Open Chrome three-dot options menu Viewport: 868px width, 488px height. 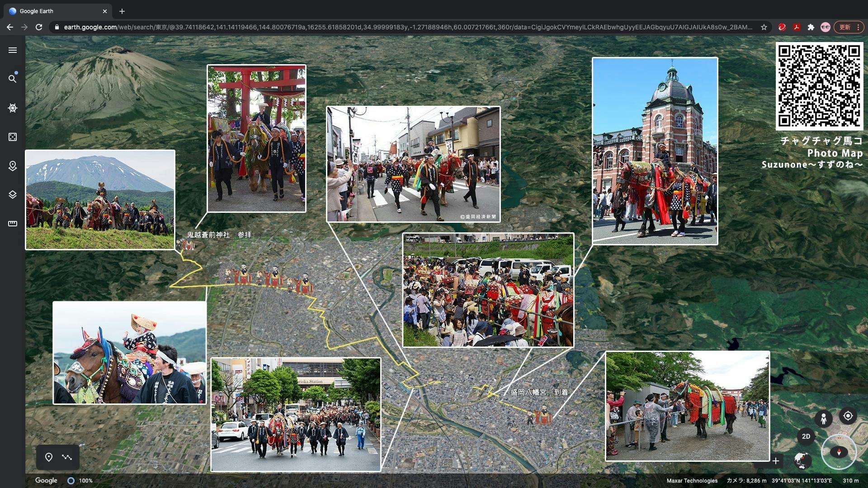pos(858,27)
